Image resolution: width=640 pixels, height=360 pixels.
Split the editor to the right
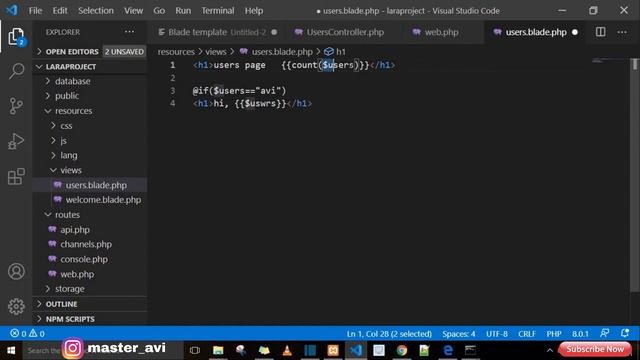pyautogui.click(x=600, y=32)
